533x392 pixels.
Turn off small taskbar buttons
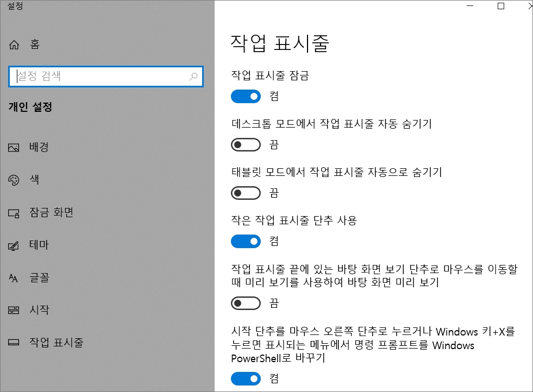coord(246,241)
